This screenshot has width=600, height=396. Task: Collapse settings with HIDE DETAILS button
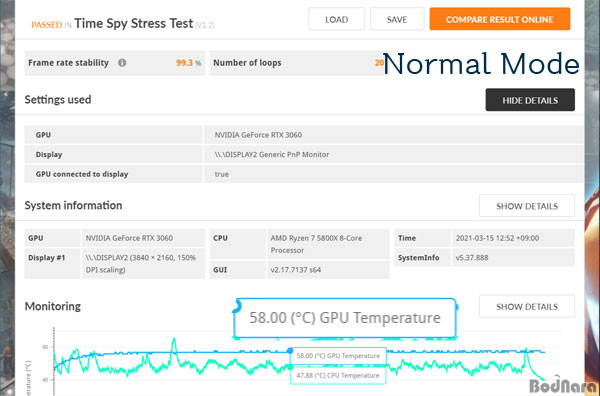[x=530, y=100]
